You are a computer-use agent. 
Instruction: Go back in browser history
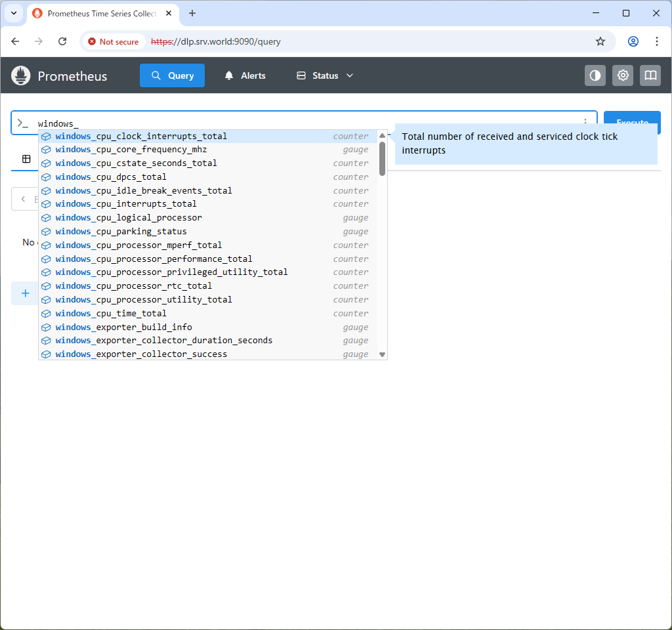pyautogui.click(x=16, y=41)
